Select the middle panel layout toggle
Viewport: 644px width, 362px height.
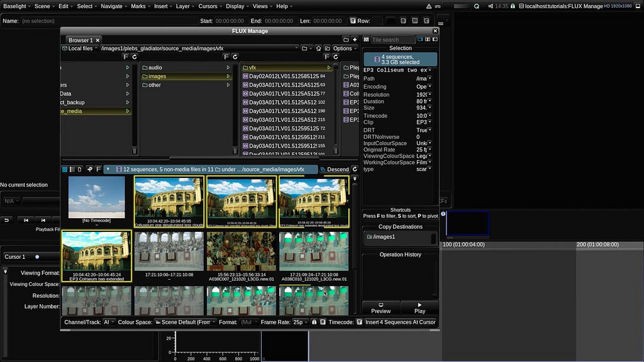tap(428, 40)
